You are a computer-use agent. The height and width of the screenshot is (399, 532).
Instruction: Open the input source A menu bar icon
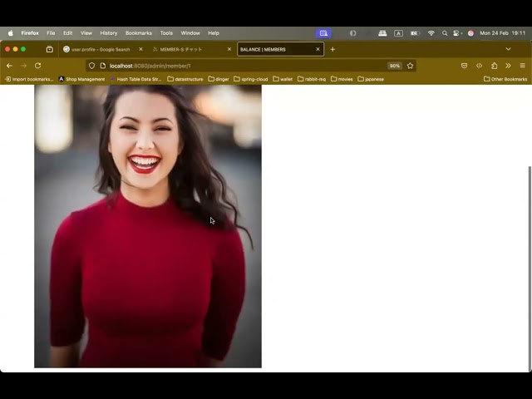pyautogui.click(x=399, y=33)
